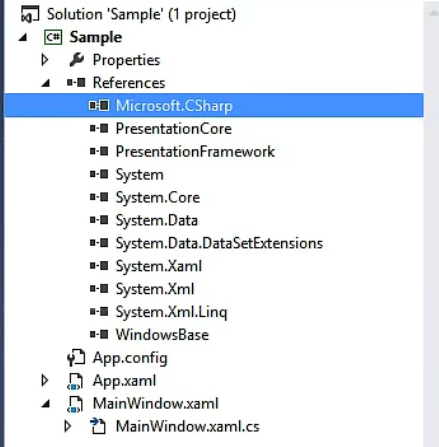Image resolution: width=439 pixels, height=447 pixels.
Task: Click the reference icon beside PresentationCore
Action: tap(99, 129)
